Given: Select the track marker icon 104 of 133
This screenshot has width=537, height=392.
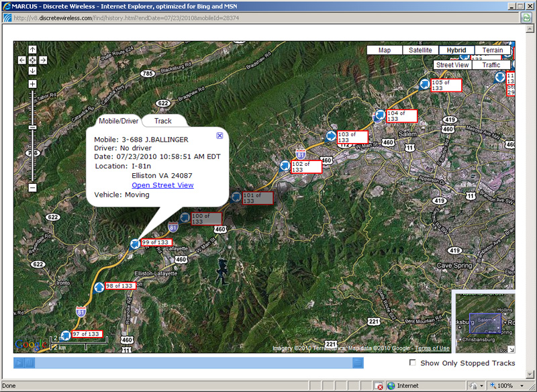Looking at the screenshot, I should coord(380,115).
